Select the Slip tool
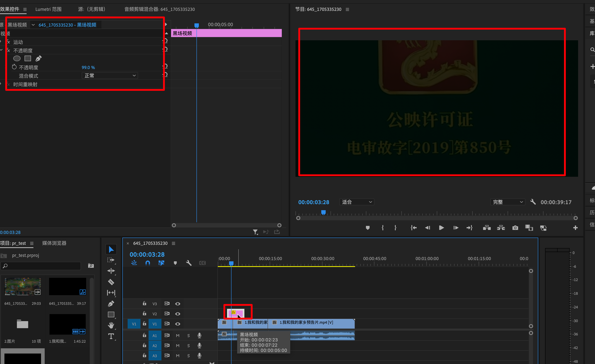The width and height of the screenshot is (595, 364). [111, 293]
